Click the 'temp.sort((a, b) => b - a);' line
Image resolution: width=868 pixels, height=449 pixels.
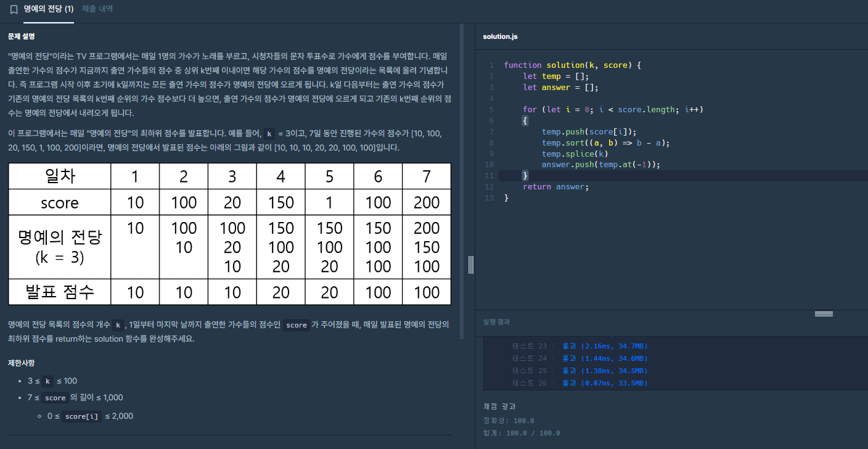(606, 142)
